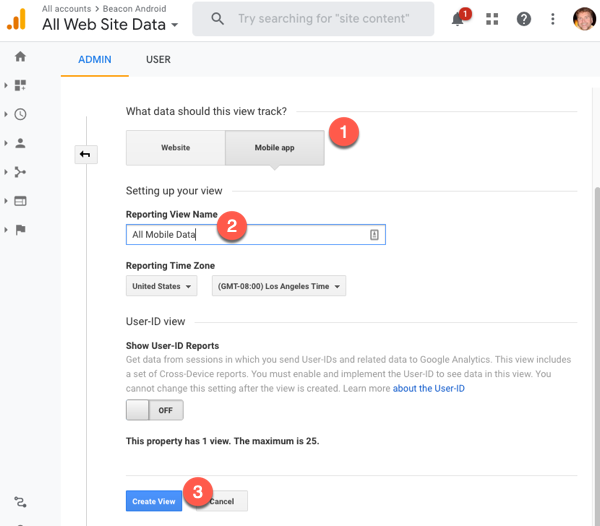The width and height of the screenshot is (600, 526).
Task: Open the Google apps grid icon
Action: [492, 19]
